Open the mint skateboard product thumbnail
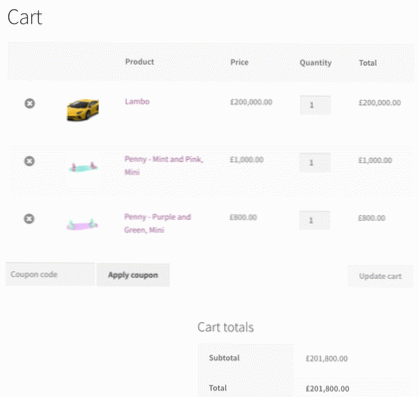The image size is (419, 397). coord(83,167)
